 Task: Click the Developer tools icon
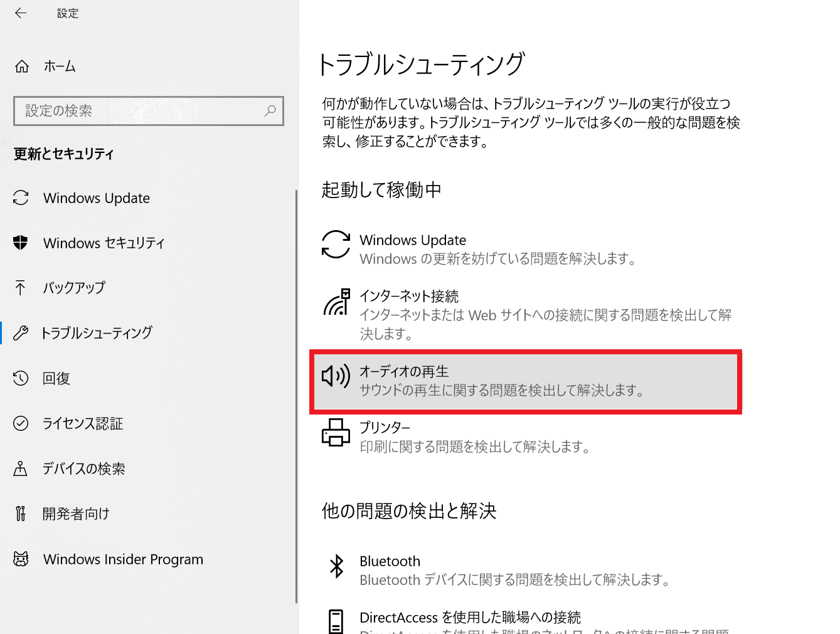tap(21, 514)
